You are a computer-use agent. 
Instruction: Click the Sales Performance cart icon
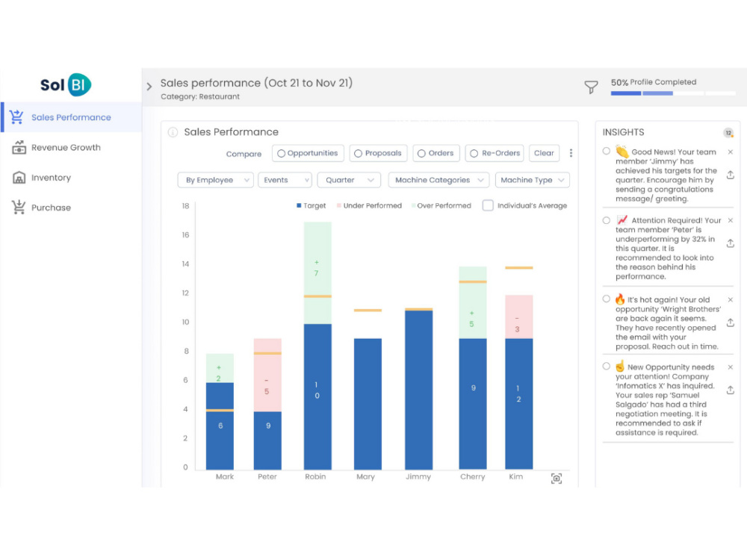click(16, 116)
